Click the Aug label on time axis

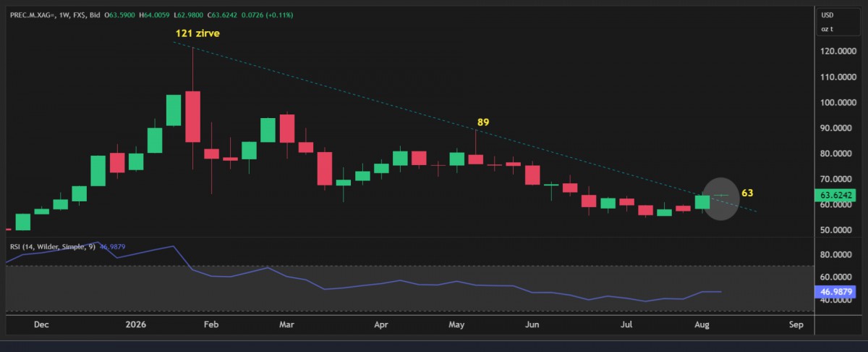[x=703, y=325]
